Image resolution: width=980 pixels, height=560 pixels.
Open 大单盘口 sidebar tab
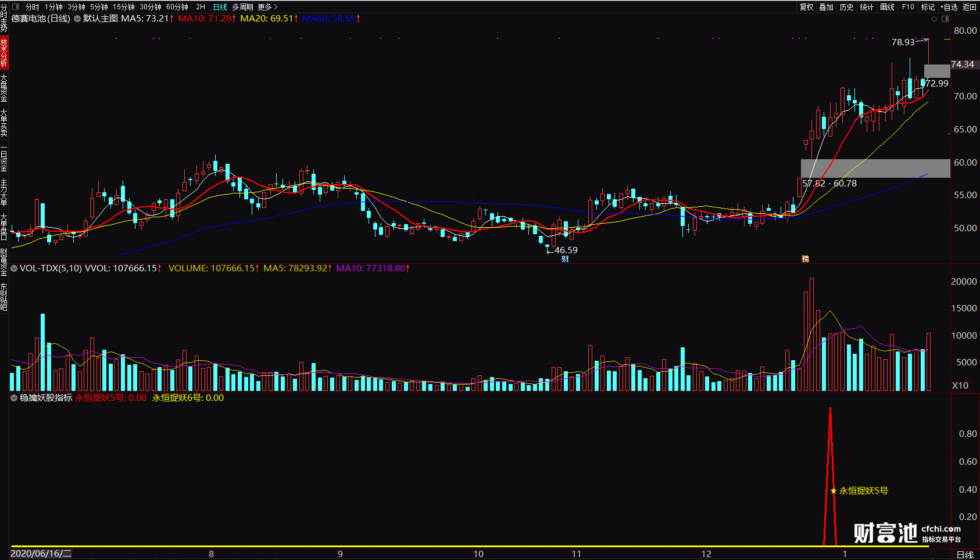pos(4,227)
